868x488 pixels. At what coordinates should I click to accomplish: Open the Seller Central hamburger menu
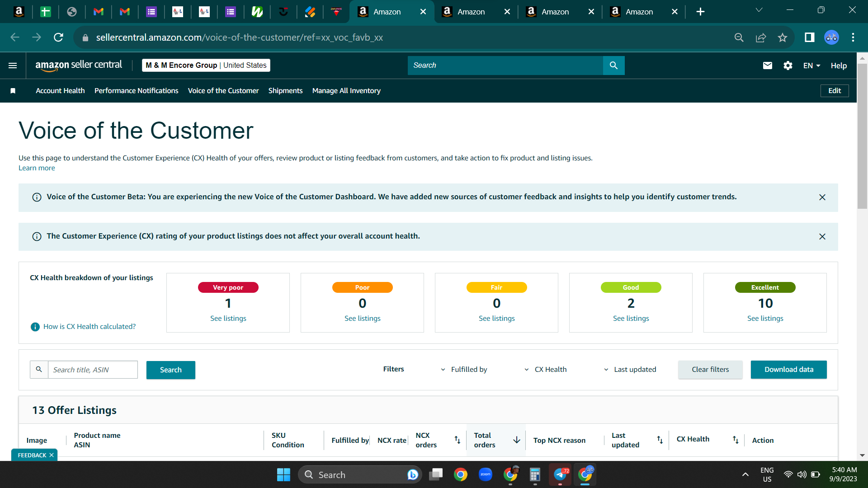tap(13, 66)
